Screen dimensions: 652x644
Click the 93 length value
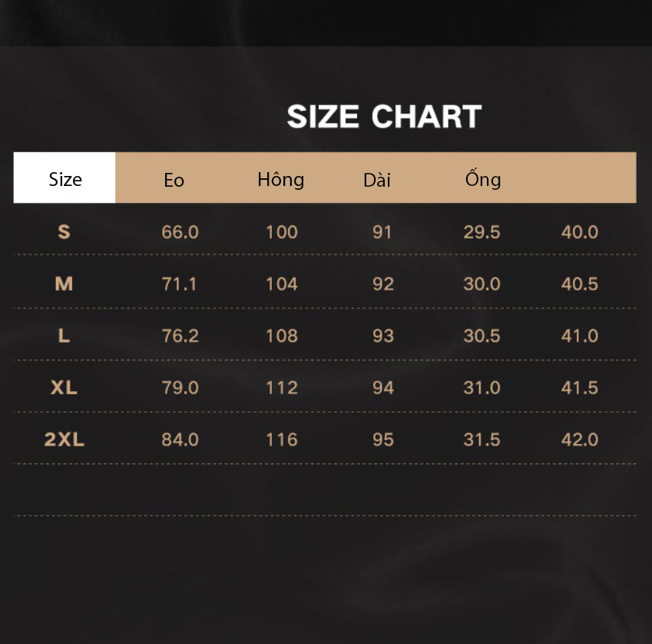[383, 336]
